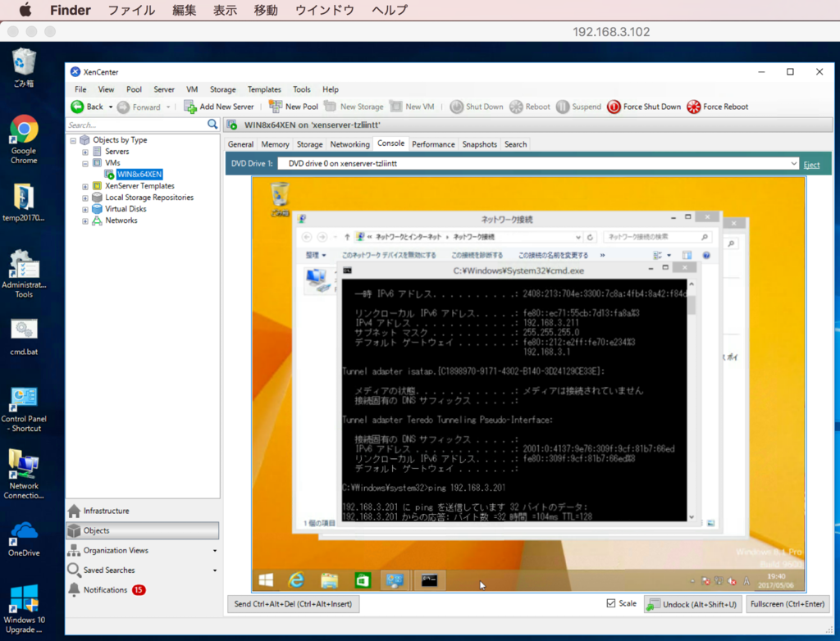840x641 pixels.
Task: Click Send Ctrl+Alt+Del button
Action: point(293,604)
